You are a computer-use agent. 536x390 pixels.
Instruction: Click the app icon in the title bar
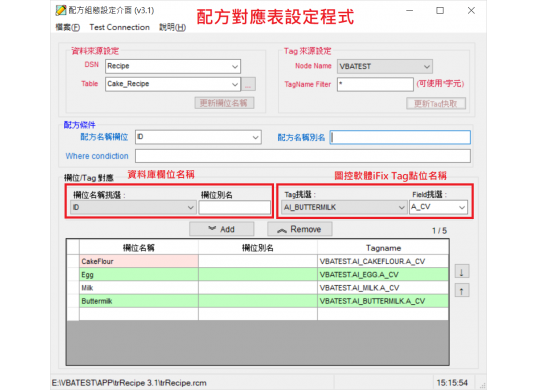(61, 10)
